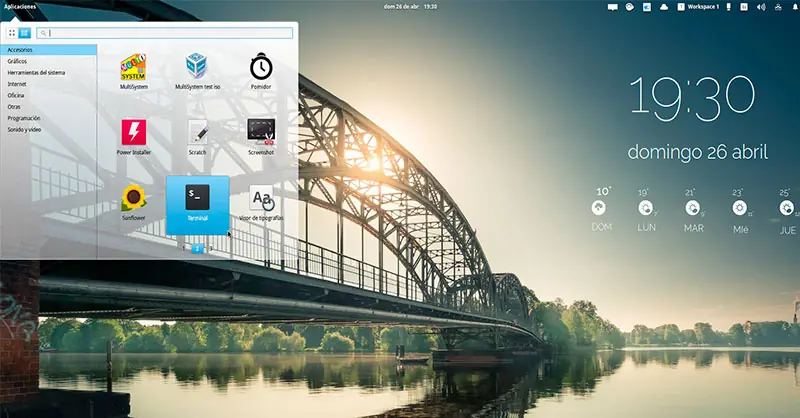Launch the MultiSystem application
The image size is (800, 418).
pyautogui.click(x=134, y=71)
